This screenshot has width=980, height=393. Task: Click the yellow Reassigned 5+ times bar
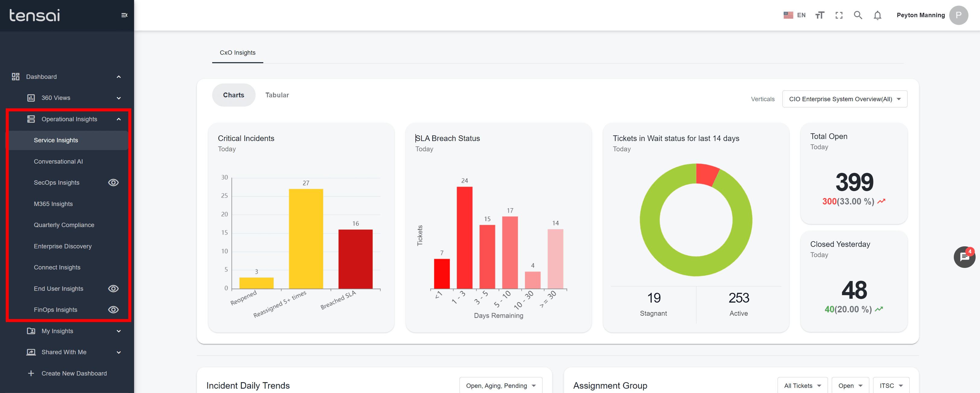306,239
